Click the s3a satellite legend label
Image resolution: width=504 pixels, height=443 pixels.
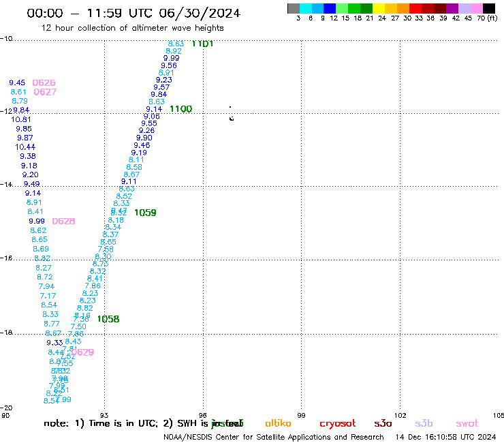[x=383, y=423]
